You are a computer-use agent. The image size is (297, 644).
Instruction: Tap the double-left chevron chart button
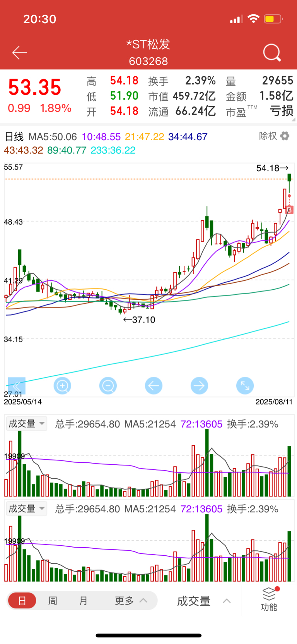pos(17,386)
